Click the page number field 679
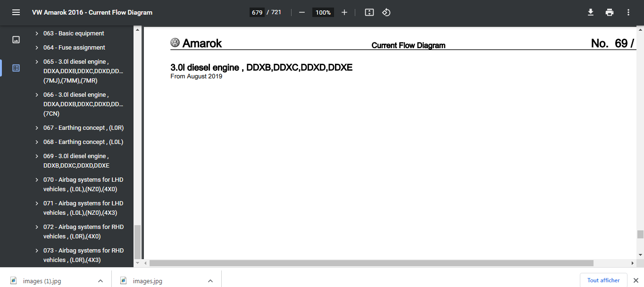 pyautogui.click(x=257, y=12)
